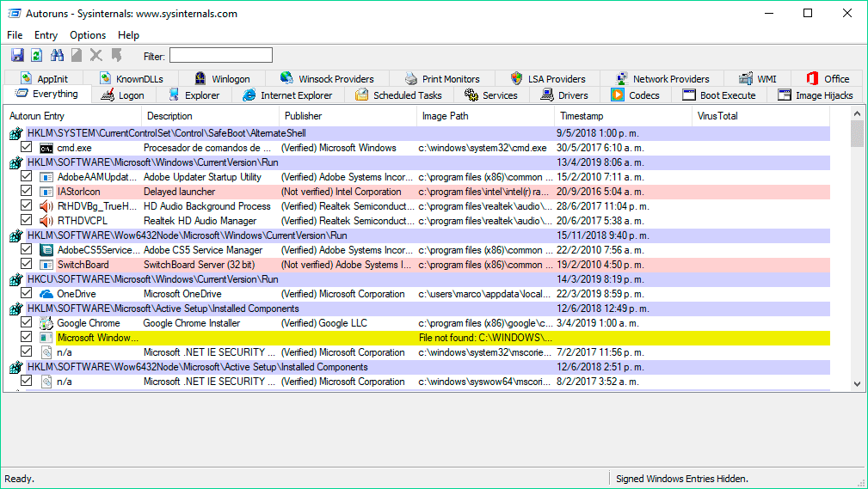
Task: Select the Codecs tab
Action: click(636, 95)
